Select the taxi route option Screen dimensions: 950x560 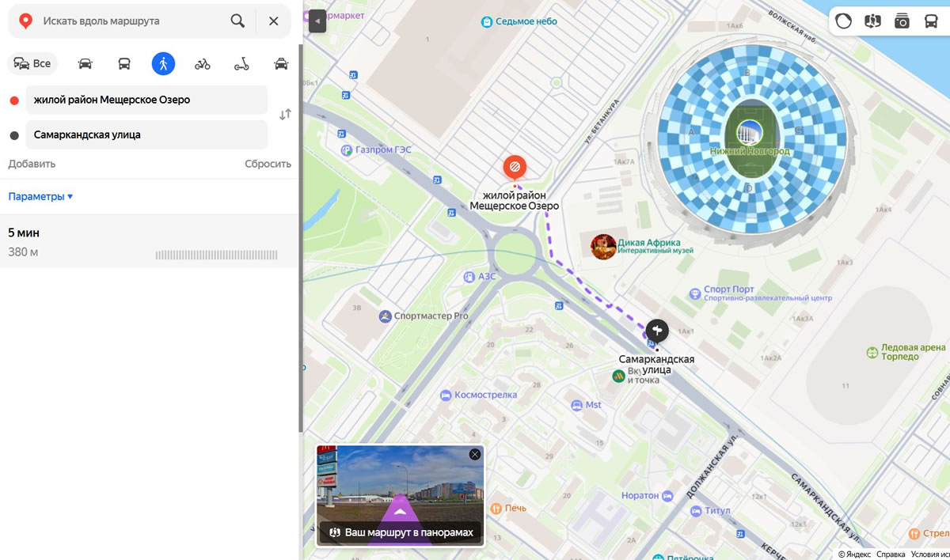(x=280, y=64)
